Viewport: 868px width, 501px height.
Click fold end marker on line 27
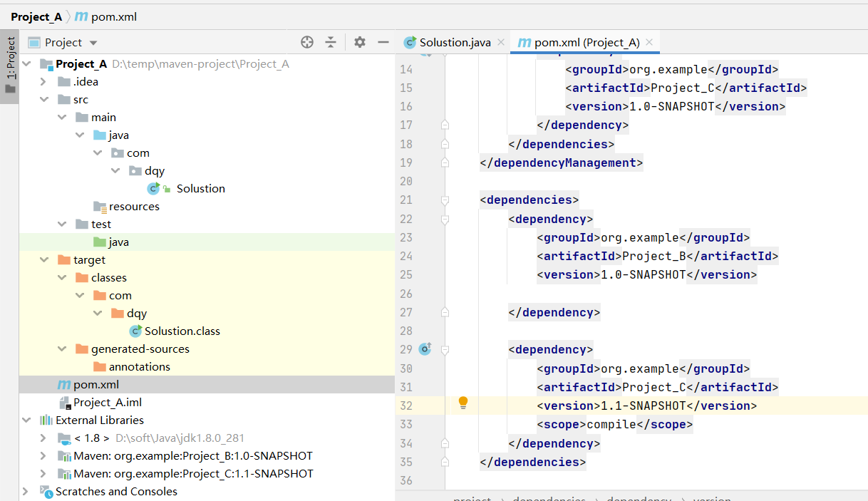(445, 312)
